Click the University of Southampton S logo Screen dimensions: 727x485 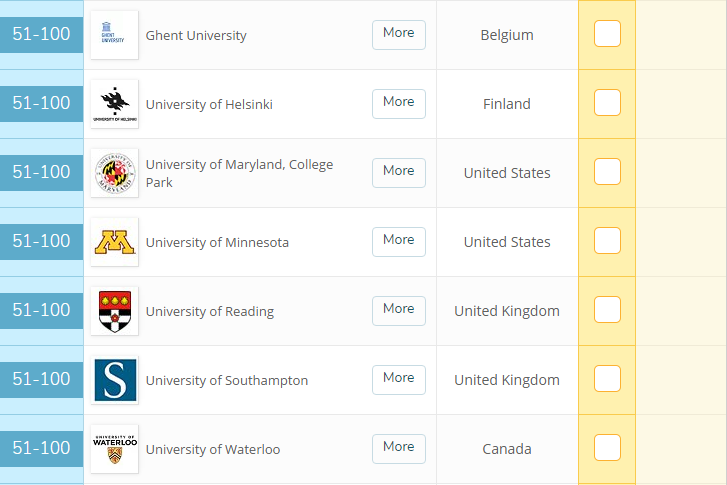click(114, 380)
